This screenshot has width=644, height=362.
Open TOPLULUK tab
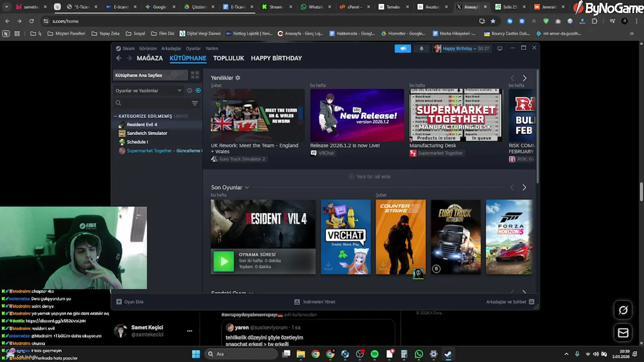228,58
